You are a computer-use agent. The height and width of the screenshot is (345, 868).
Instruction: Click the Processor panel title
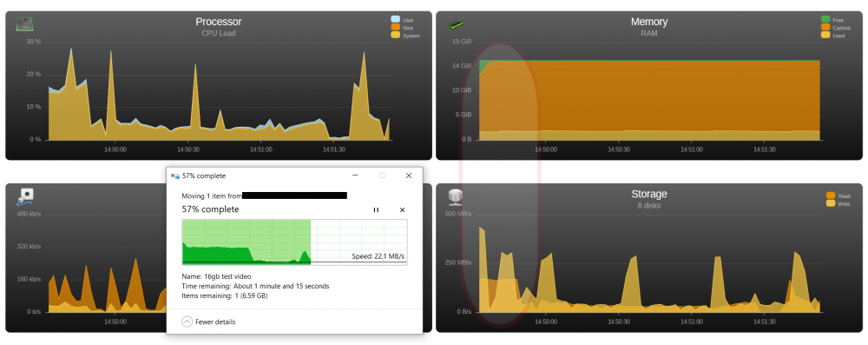[x=219, y=23]
